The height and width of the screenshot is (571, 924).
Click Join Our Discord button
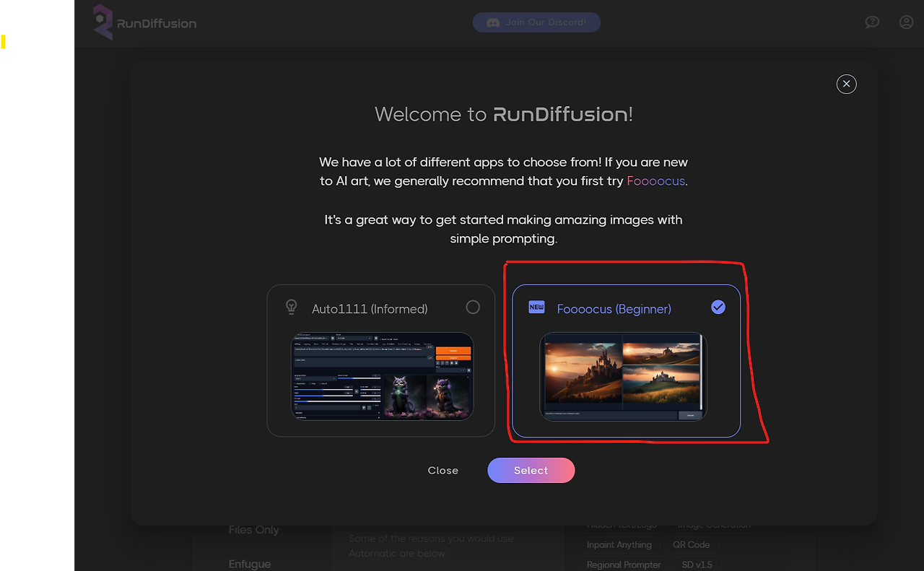pyautogui.click(x=536, y=22)
